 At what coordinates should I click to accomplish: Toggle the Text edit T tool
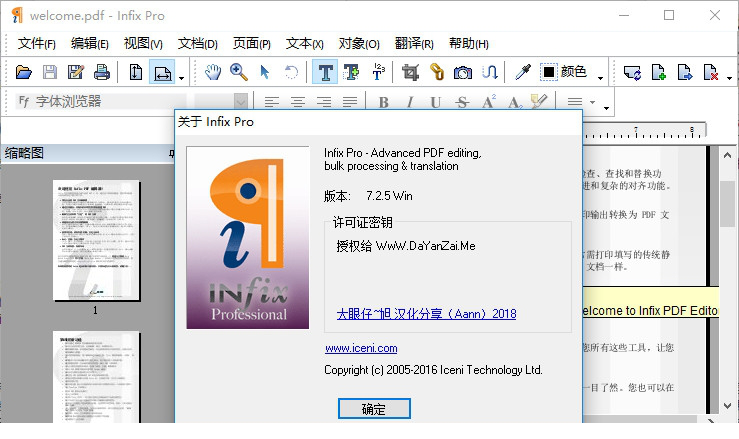tap(325, 72)
